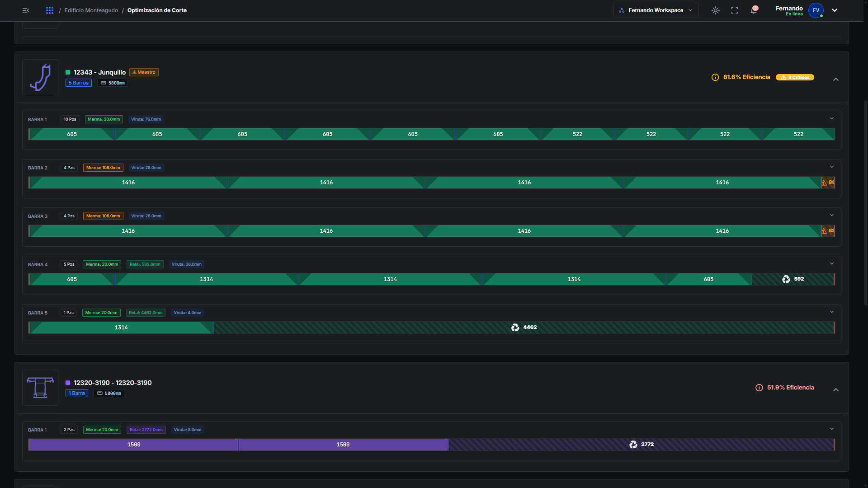Screen dimensions: 868x488
Task: Open the notifications bell
Action: pos(754,10)
